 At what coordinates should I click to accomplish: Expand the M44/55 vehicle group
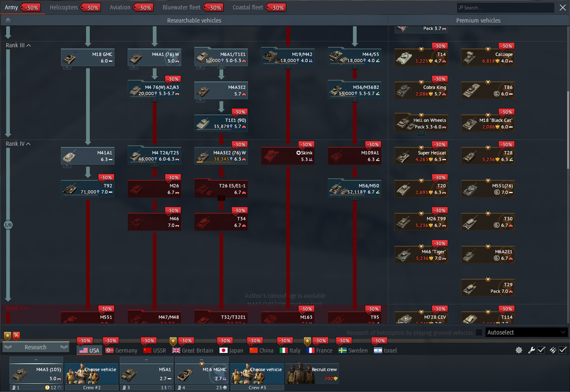(355, 57)
